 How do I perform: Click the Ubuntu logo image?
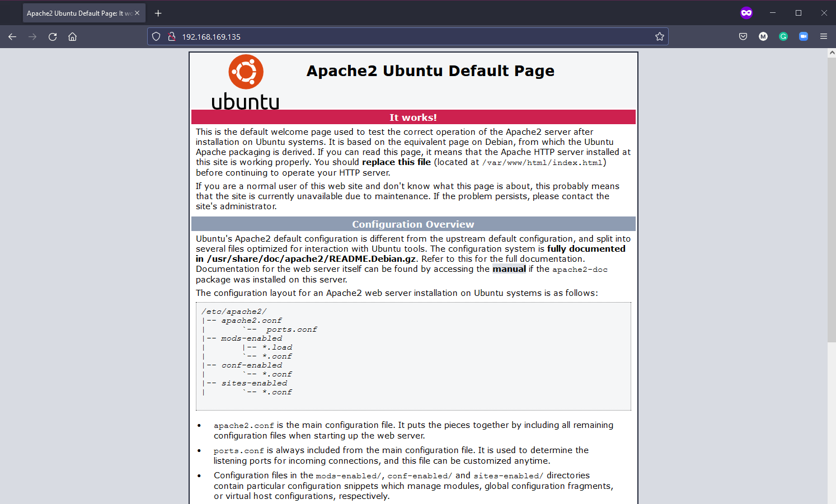coord(246,82)
